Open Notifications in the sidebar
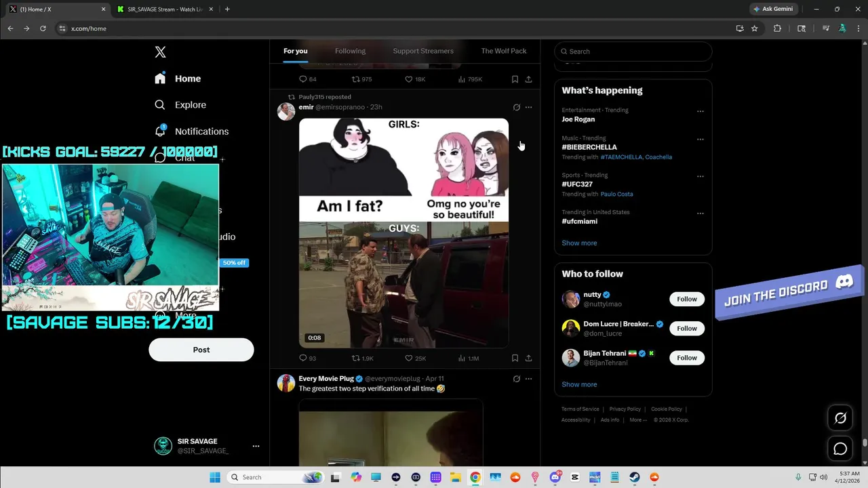 pos(191,131)
